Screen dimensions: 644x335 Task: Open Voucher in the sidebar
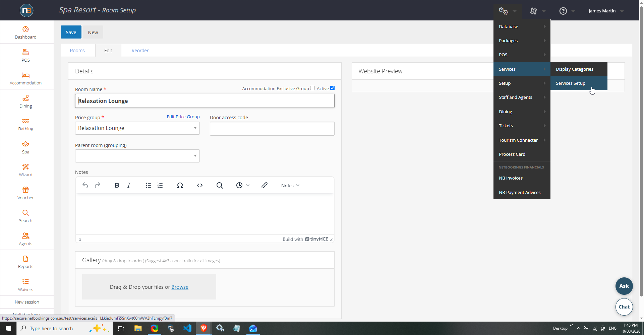[x=26, y=193]
